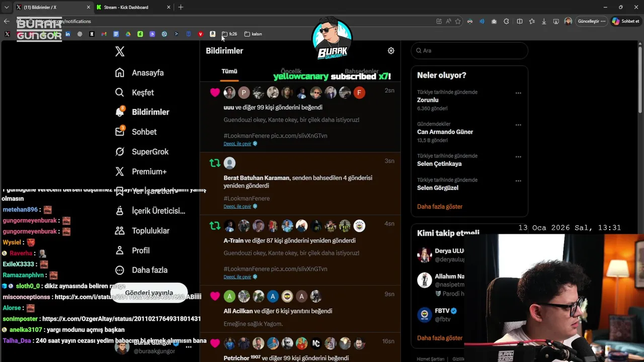644x362 pixels.
Task: Add page to favorites star icon
Action: tap(458, 21)
